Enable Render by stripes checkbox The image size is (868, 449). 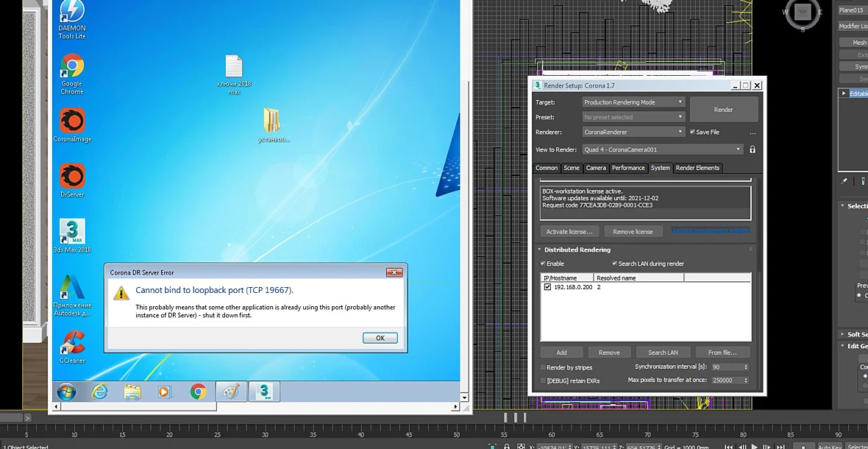click(543, 367)
